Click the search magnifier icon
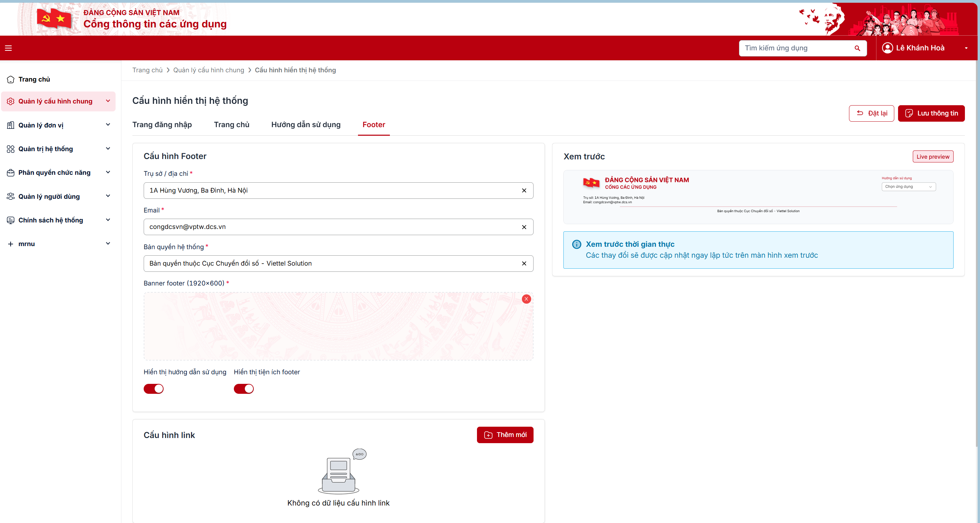The height and width of the screenshot is (523, 980). (x=857, y=48)
